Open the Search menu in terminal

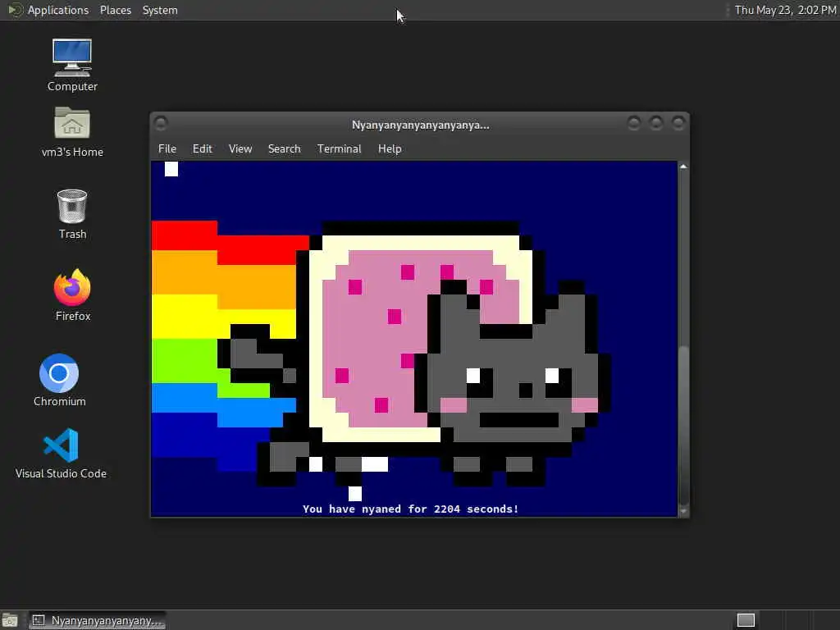(284, 149)
